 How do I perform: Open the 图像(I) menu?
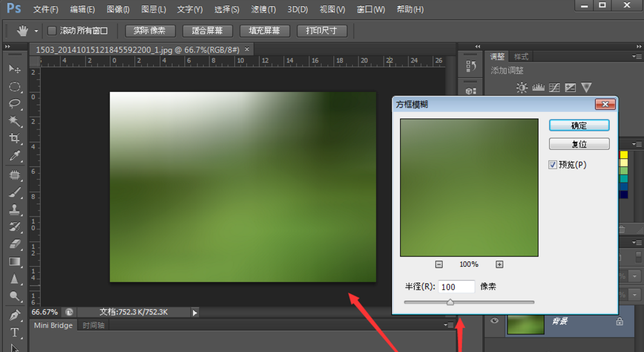pyautogui.click(x=118, y=9)
